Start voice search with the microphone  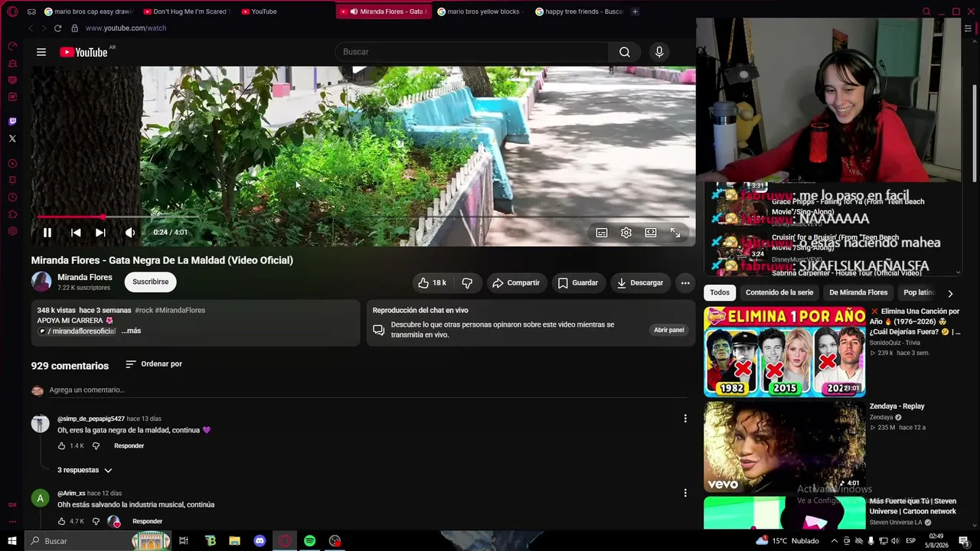[x=659, y=52]
